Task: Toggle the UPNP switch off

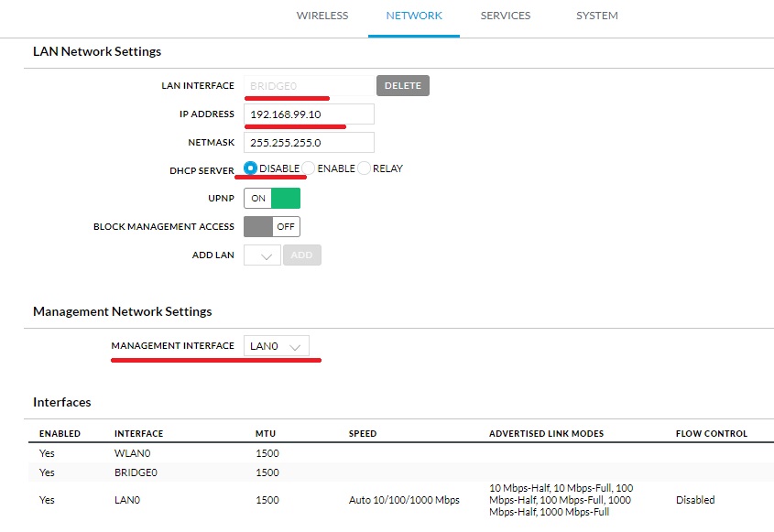Action: pyautogui.click(x=272, y=198)
